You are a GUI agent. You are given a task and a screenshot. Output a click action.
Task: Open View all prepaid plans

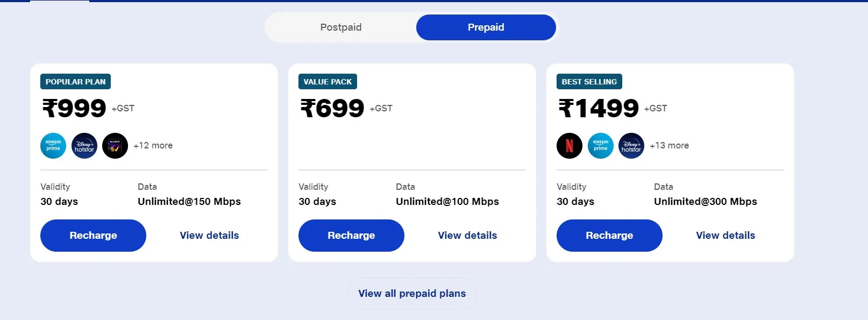click(412, 294)
